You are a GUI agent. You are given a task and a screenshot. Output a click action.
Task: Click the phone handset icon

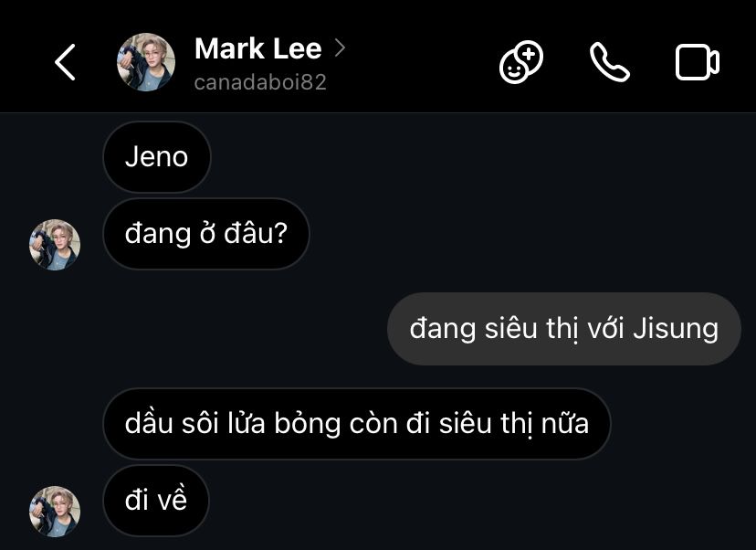[609, 62]
